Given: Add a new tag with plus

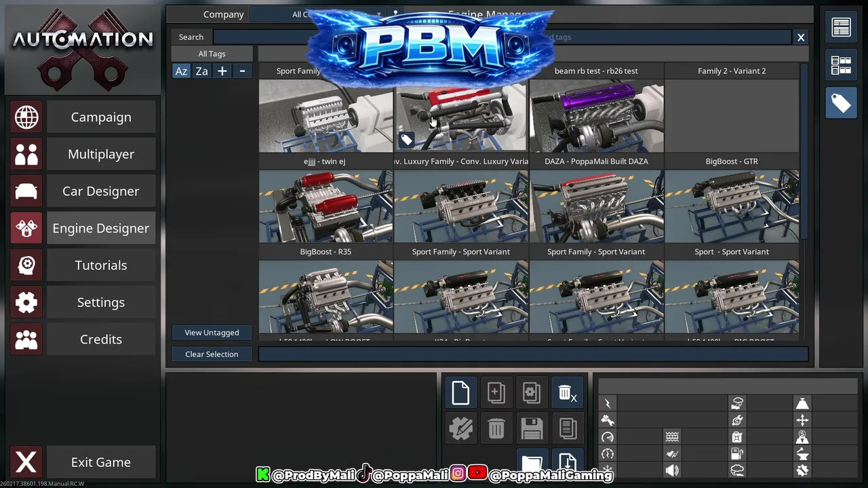Looking at the screenshot, I should [222, 71].
